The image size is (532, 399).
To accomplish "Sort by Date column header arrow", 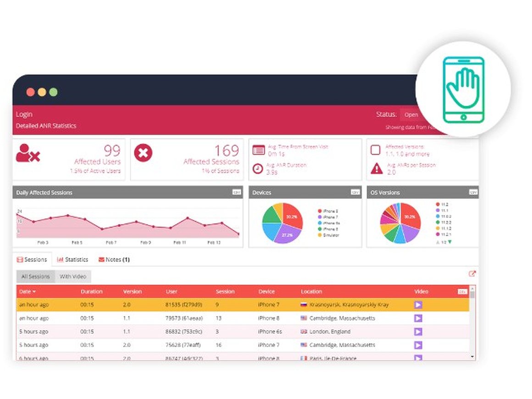I will pyautogui.click(x=34, y=292).
